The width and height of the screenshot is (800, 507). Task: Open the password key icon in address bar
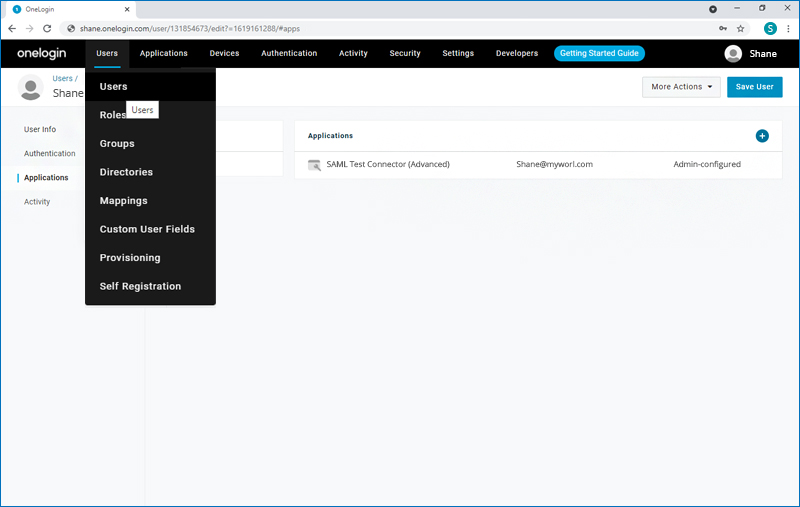[x=722, y=29]
